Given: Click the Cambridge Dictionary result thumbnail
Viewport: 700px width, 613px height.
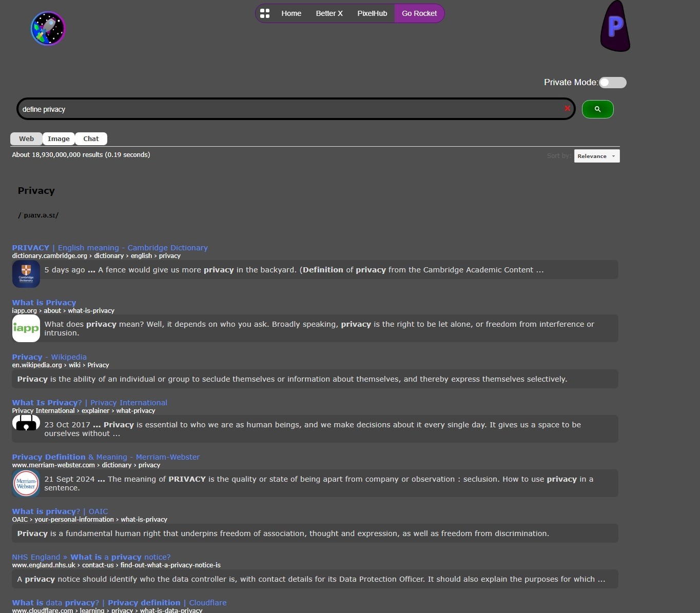Looking at the screenshot, I should (26, 274).
